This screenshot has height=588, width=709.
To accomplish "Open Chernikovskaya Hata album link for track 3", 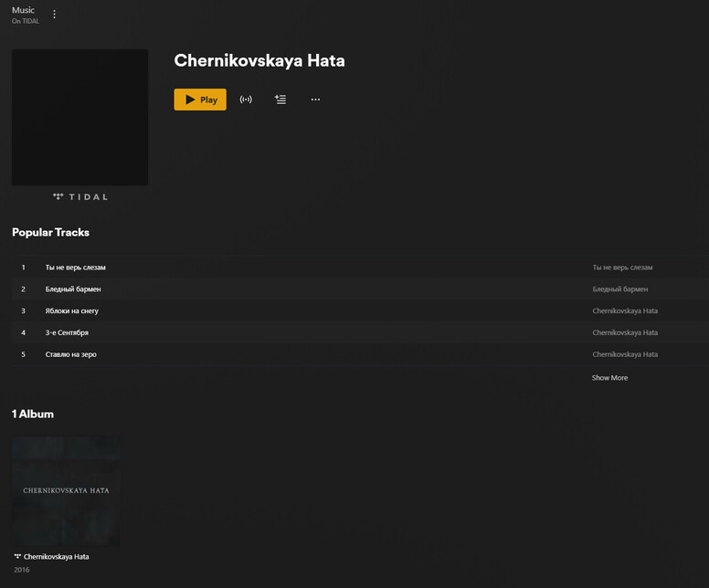I will (625, 311).
